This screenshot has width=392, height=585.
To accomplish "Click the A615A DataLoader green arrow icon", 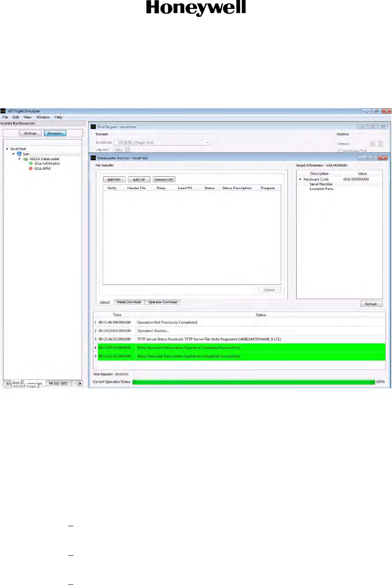I will [x=26, y=159].
